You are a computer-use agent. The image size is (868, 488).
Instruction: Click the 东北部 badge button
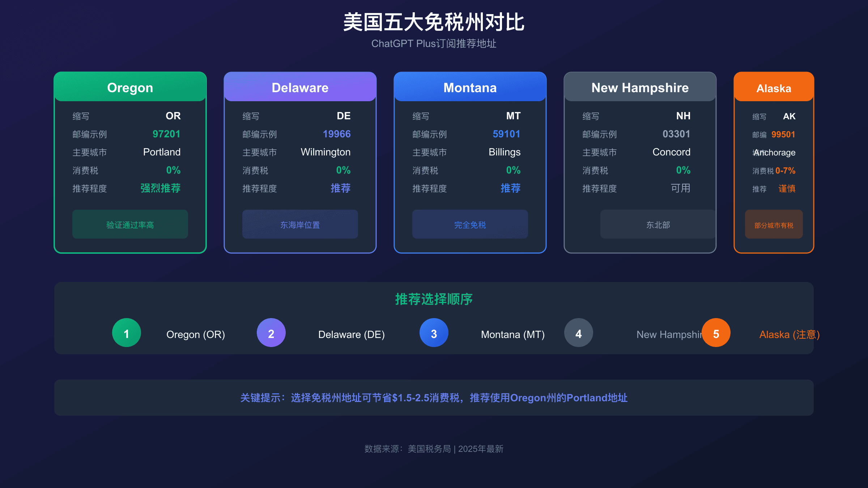[658, 224]
